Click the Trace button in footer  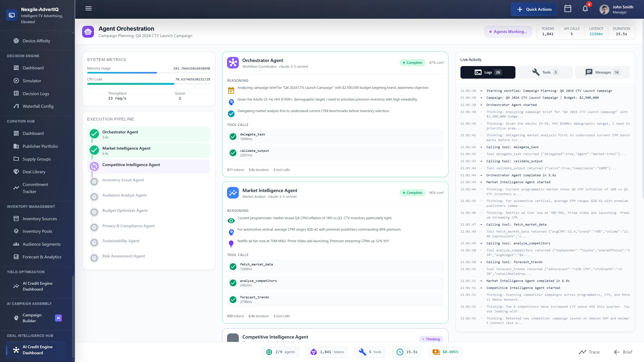(x=589, y=352)
